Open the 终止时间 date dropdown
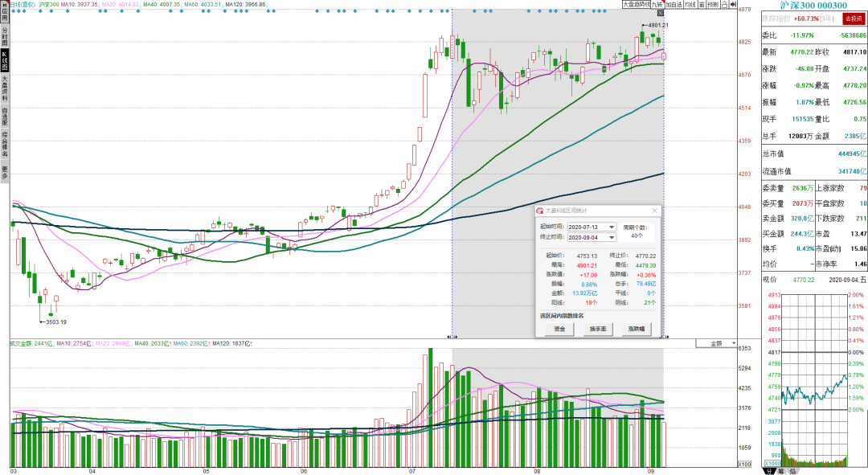The height and width of the screenshot is (475, 868). [x=612, y=238]
